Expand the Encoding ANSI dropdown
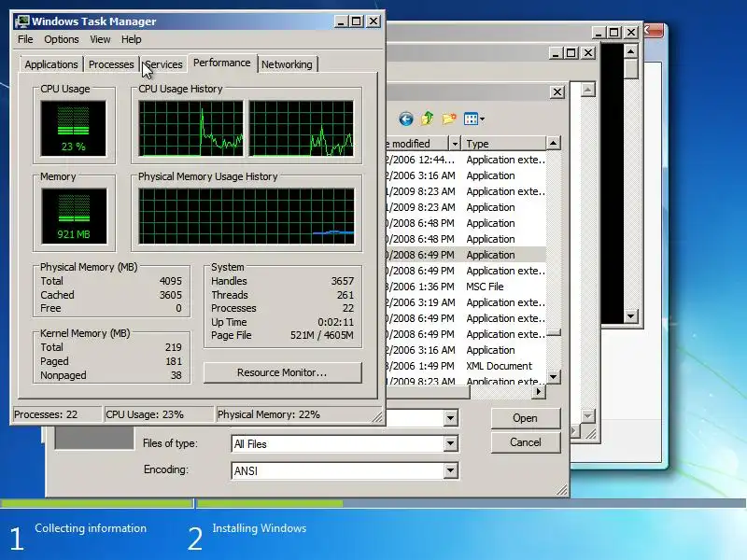Viewport: 747px width, 560px height. [450, 470]
